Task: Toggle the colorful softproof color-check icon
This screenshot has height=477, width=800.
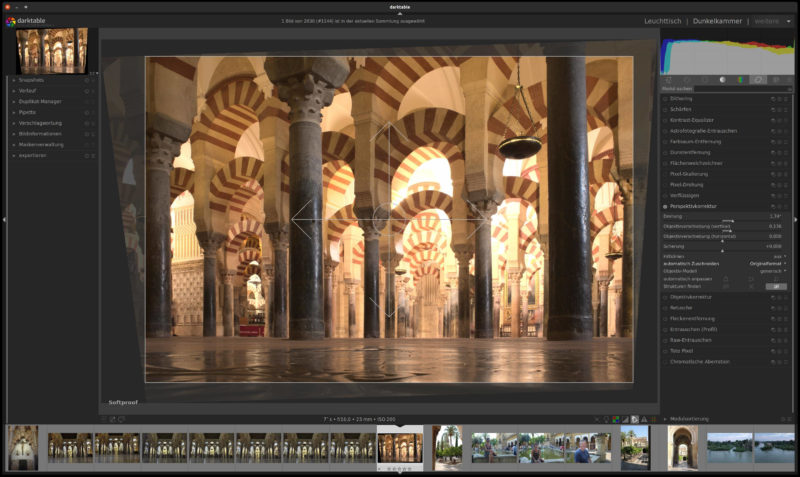Action: pyautogui.click(x=616, y=419)
